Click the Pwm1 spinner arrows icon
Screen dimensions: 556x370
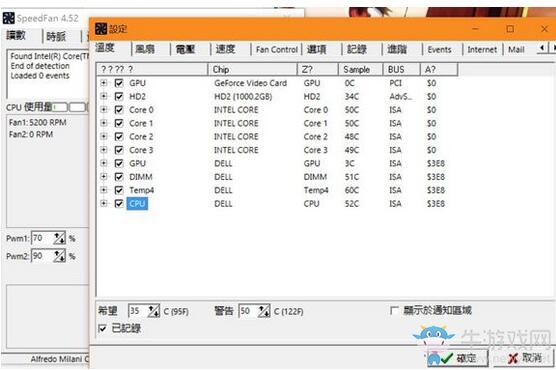[x=59, y=238]
